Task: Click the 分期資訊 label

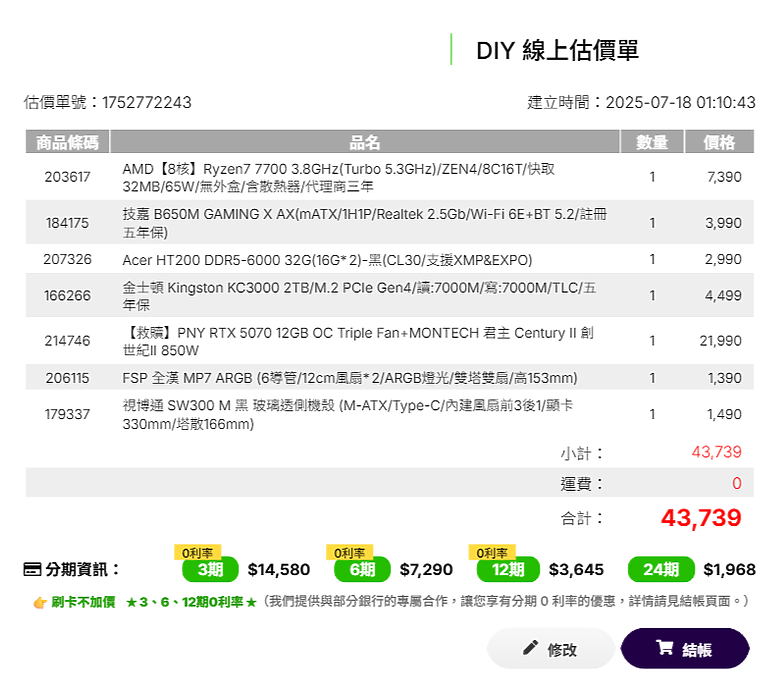Action: click(83, 569)
